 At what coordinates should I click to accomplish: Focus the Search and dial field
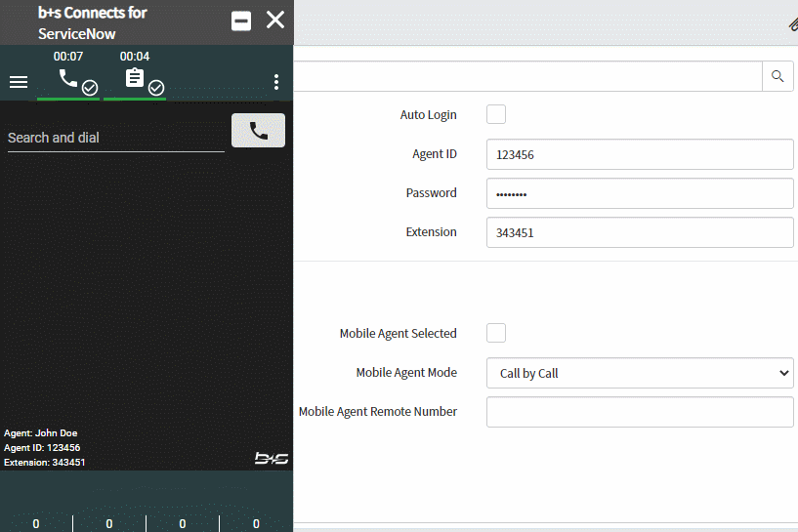click(116, 138)
